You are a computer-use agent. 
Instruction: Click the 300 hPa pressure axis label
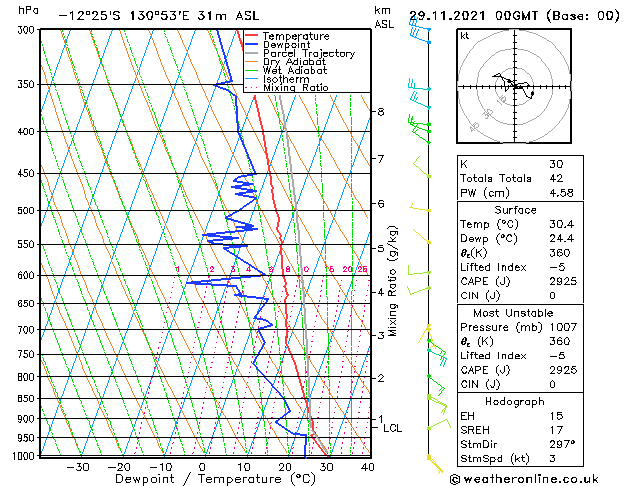28,30
